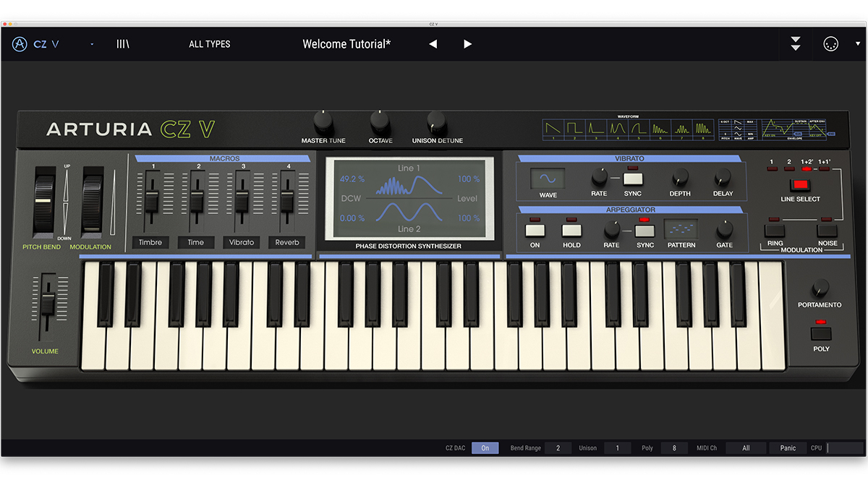Select waveform 5 saw-pulse on the panel

point(638,129)
